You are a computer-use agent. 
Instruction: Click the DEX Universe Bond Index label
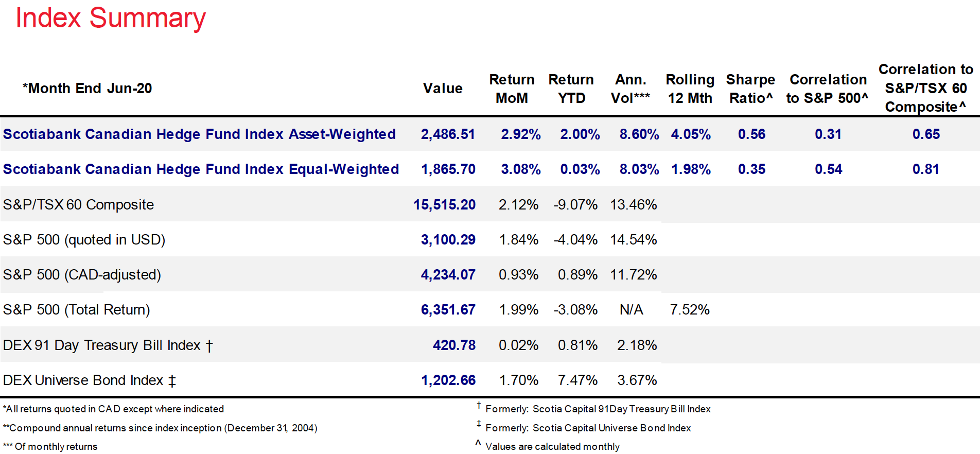89,380
